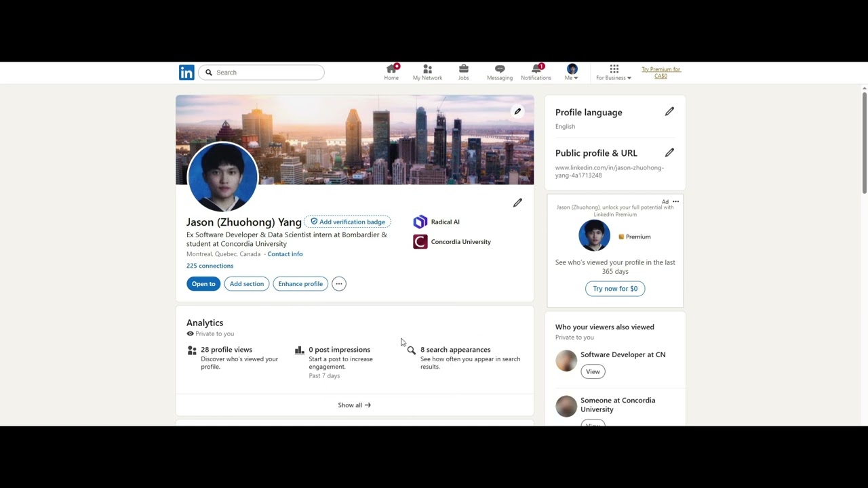Screen dimensions: 868x488
Task: Expand the Me profile menu
Action: pos(572,73)
